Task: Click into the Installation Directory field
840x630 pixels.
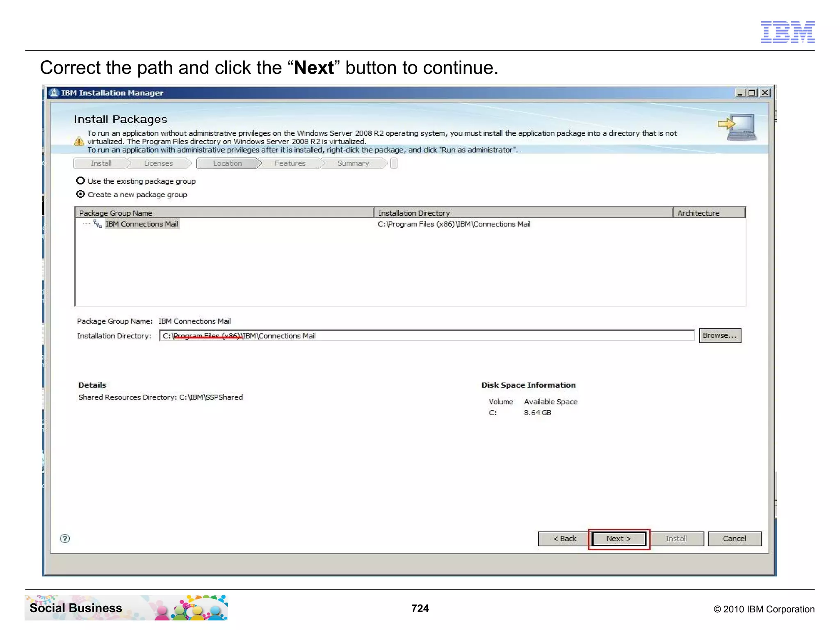Action: (427, 336)
